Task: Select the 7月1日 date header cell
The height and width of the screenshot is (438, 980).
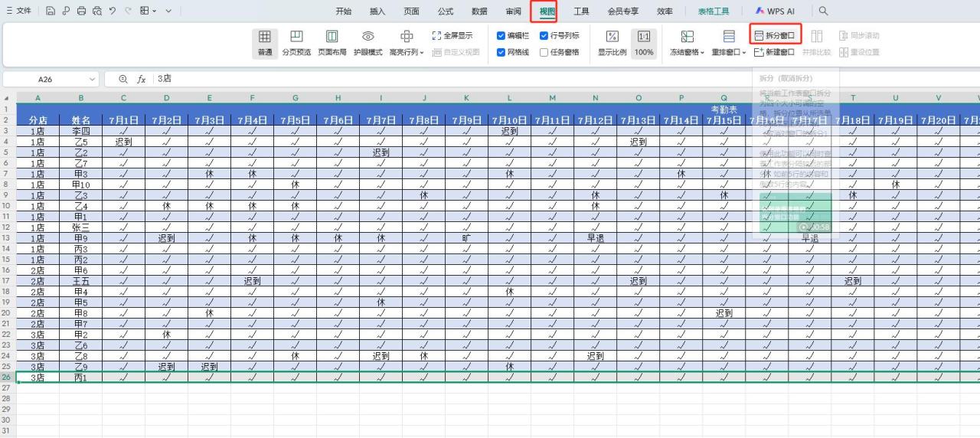Action: (x=123, y=120)
